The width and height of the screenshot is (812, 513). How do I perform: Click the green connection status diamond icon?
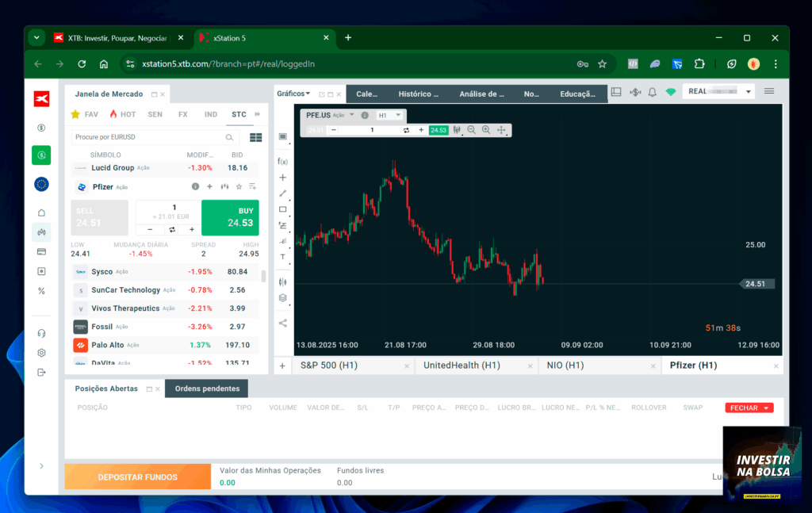(x=671, y=92)
